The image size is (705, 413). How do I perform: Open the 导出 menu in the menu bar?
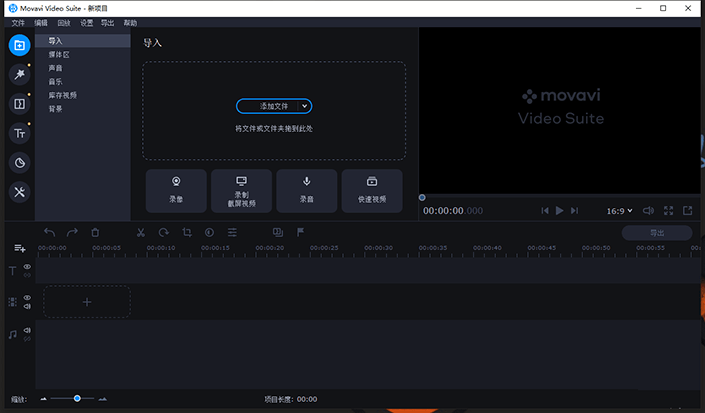click(x=107, y=23)
